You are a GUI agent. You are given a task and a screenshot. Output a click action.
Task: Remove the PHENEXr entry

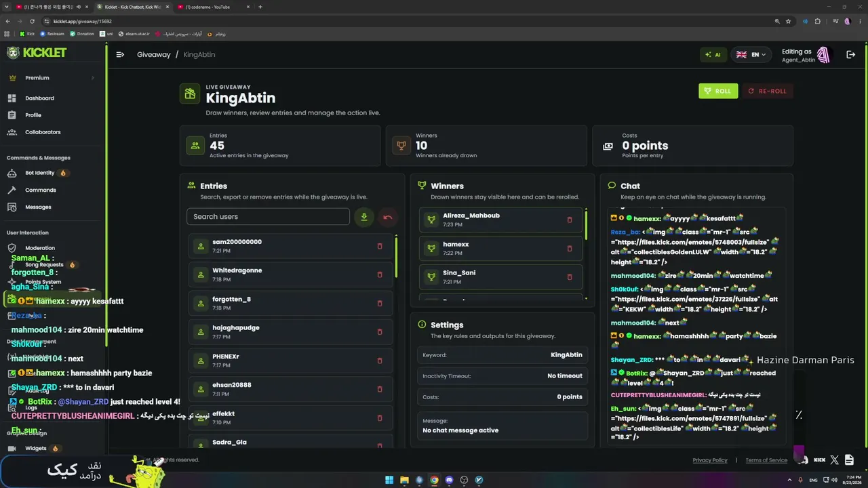[x=380, y=361]
